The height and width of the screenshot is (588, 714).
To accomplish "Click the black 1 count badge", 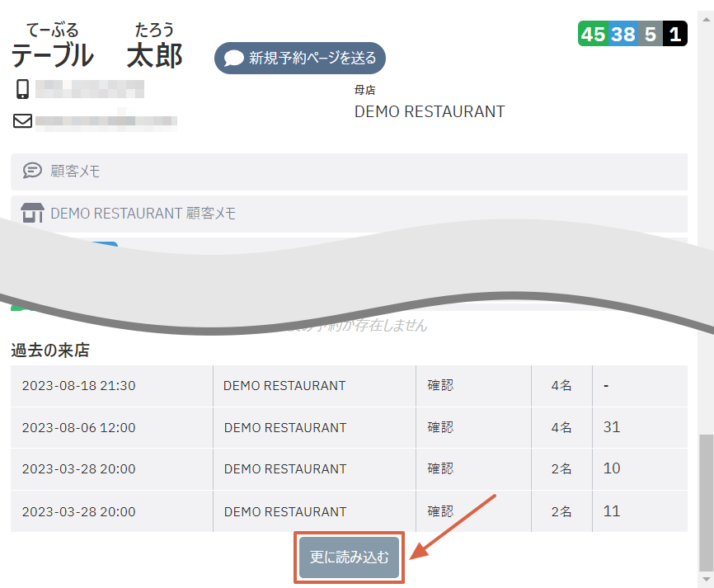I will tap(675, 34).
